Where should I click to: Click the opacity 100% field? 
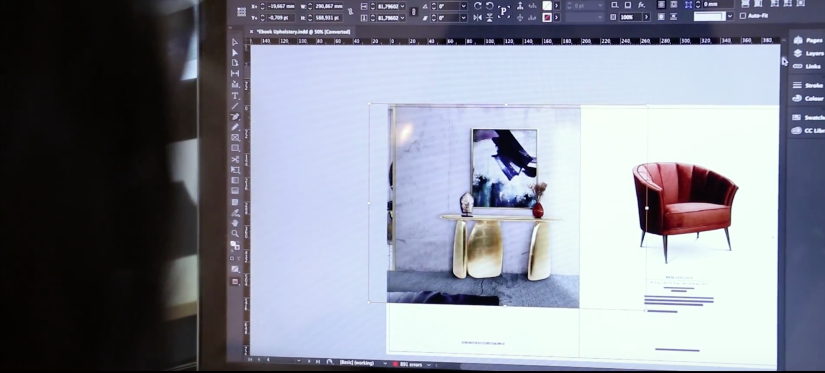coord(631,17)
